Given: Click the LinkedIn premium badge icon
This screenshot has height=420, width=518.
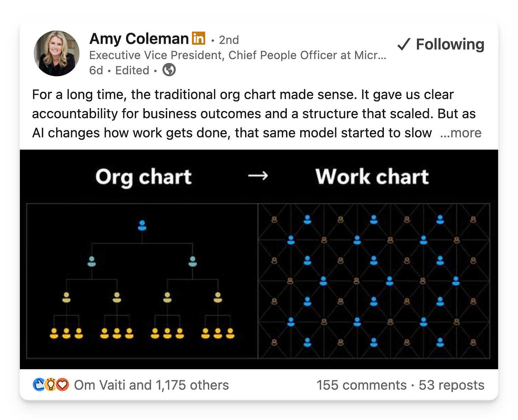Looking at the screenshot, I should click(x=199, y=38).
